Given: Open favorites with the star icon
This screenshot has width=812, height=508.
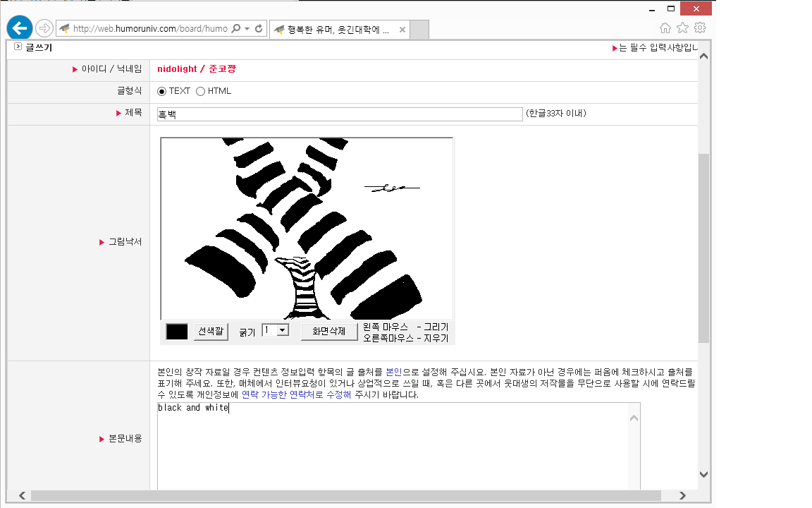Looking at the screenshot, I should point(682,28).
